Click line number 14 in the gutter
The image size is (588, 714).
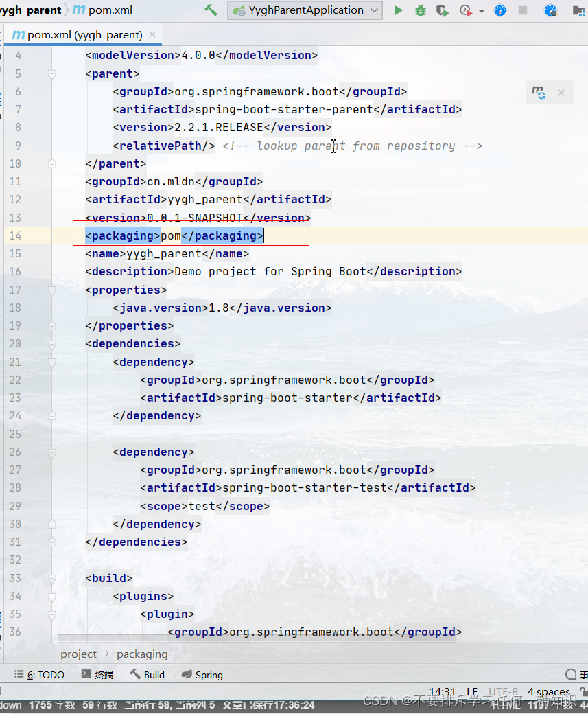pos(15,235)
